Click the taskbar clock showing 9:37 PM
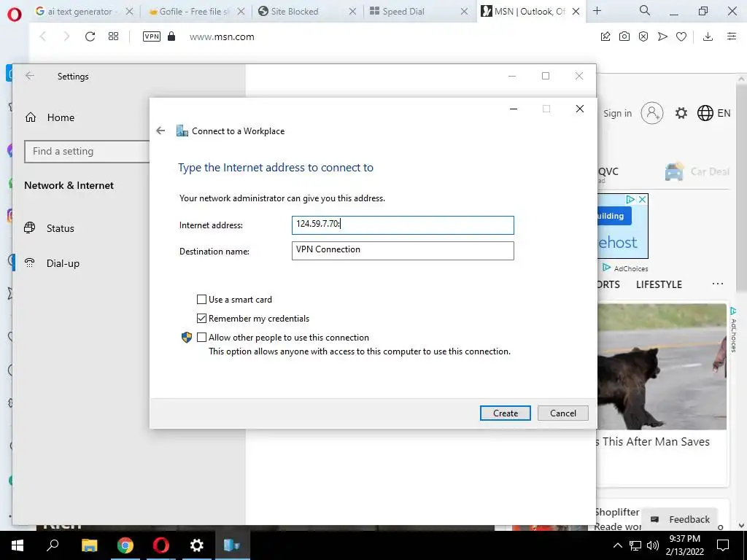 click(684, 545)
